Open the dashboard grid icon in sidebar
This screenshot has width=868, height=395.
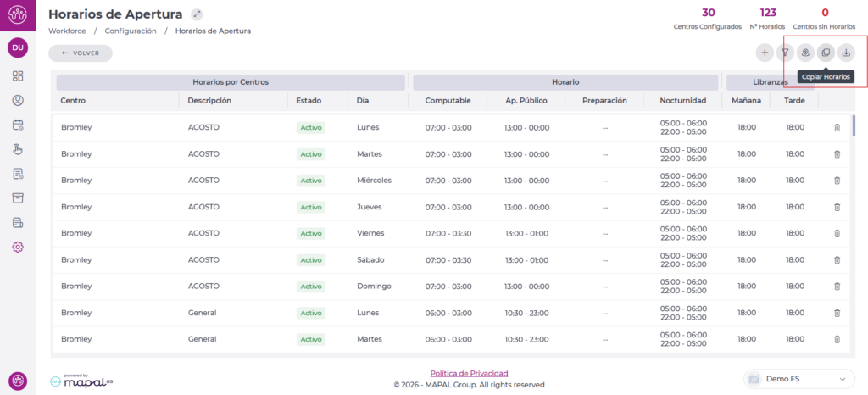18,76
